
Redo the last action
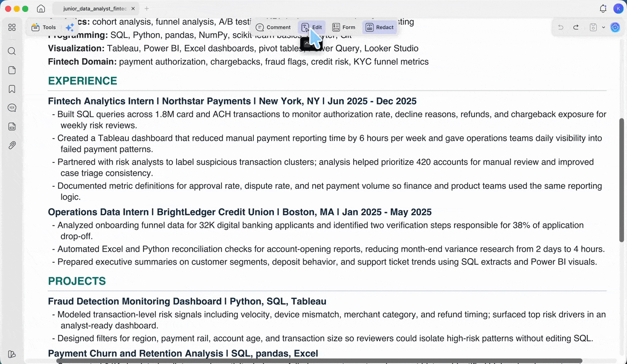tap(576, 27)
